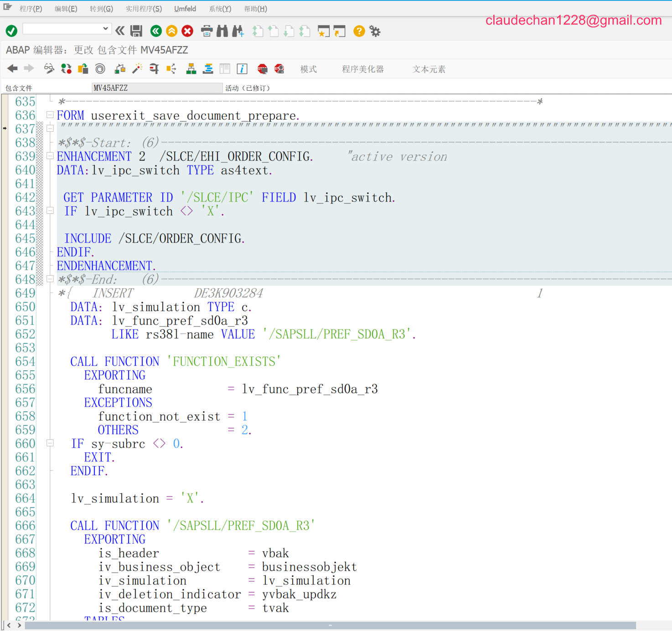Open the 实用程序(S) menu
672x631 pixels.
143,8
